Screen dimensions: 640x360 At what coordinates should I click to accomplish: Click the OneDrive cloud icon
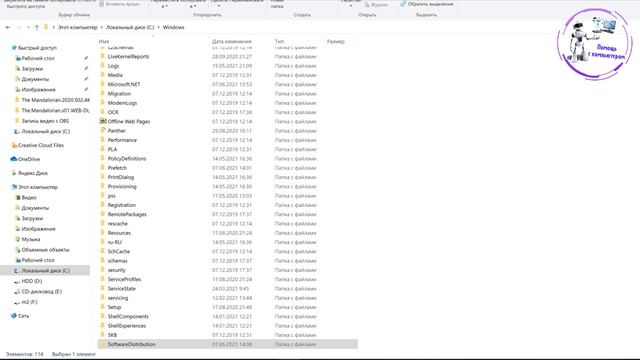[14, 159]
